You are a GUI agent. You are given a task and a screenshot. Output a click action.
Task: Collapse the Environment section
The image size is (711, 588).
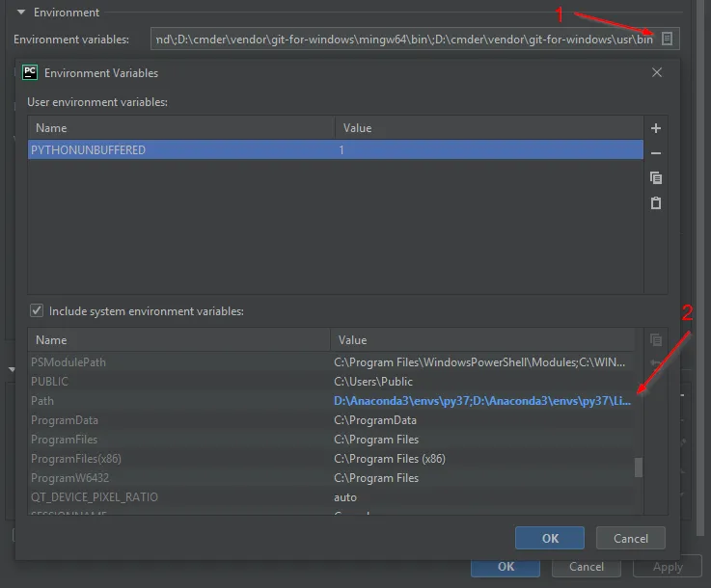[x=21, y=13]
